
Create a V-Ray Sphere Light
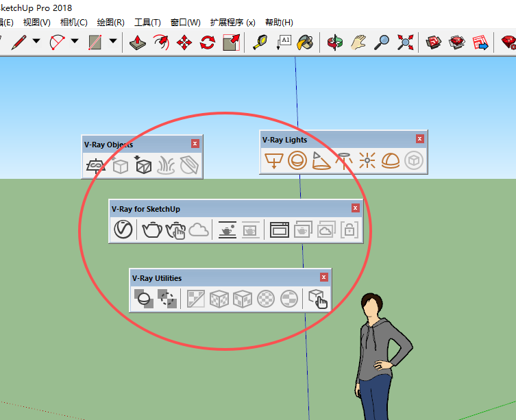click(297, 160)
